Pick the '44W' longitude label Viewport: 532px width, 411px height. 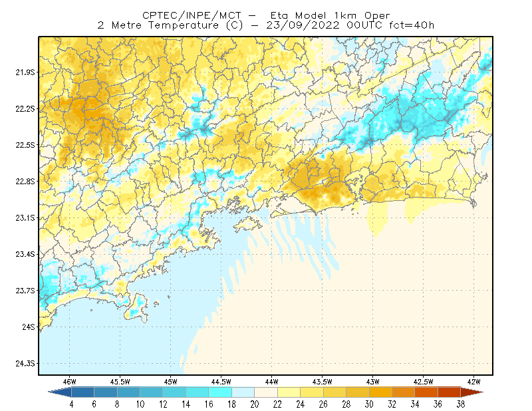(x=271, y=382)
